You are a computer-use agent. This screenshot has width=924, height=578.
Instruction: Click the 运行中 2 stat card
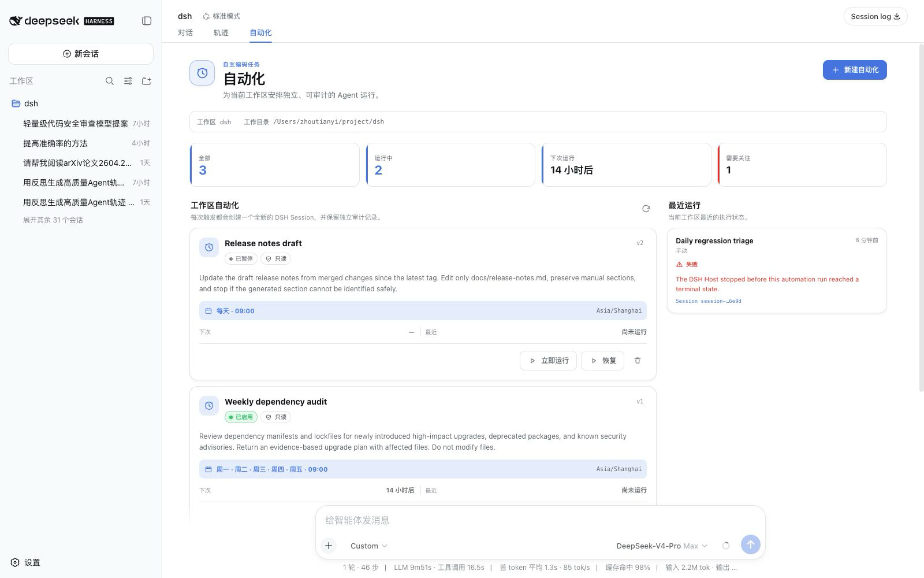pos(450,165)
